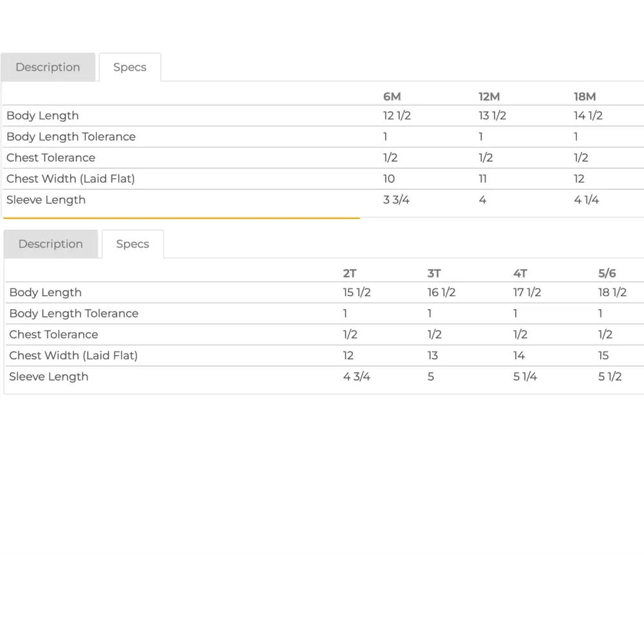Open the upper Description tab
This screenshot has height=644, width=644.
coord(48,68)
